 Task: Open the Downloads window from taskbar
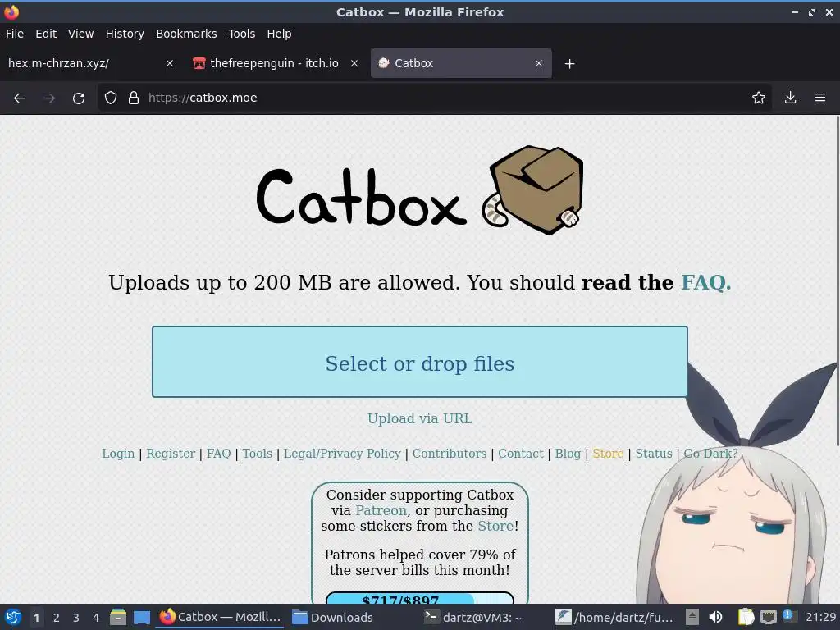[x=333, y=617]
